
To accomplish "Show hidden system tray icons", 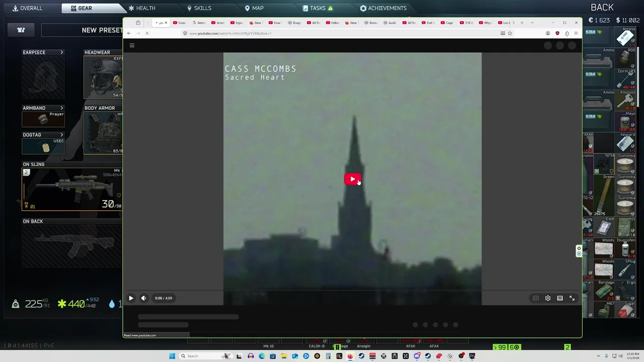I will [598, 356].
